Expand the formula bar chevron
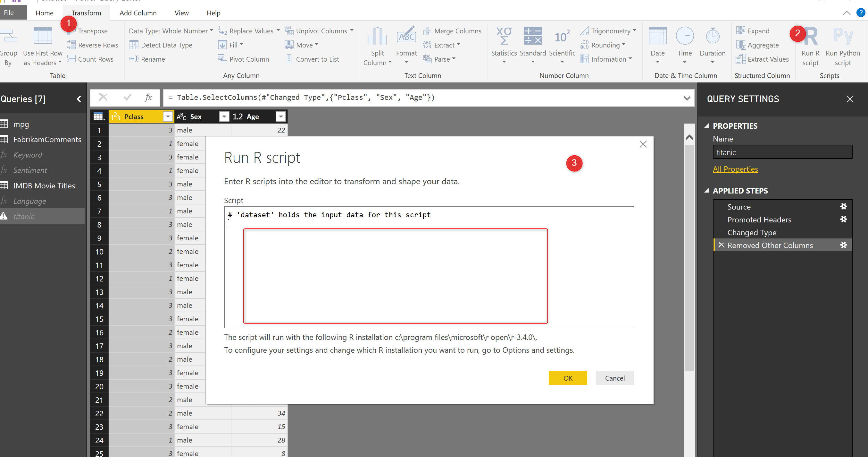This screenshot has height=457, width=868. pyautogui.click(x=687, y=98)
